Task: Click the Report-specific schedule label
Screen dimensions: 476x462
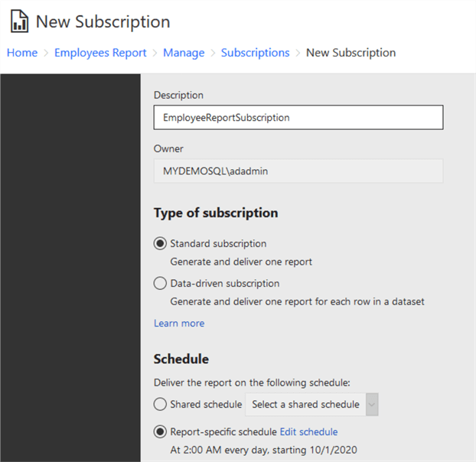Action: point(223,432)
